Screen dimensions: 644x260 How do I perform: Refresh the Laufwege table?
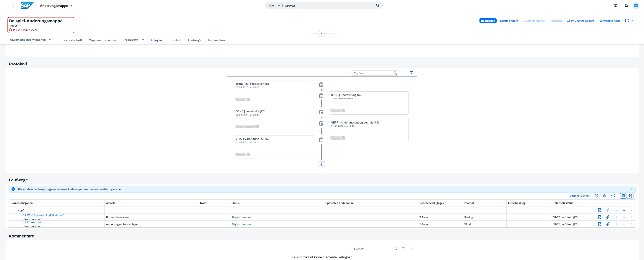click(613, 196)
